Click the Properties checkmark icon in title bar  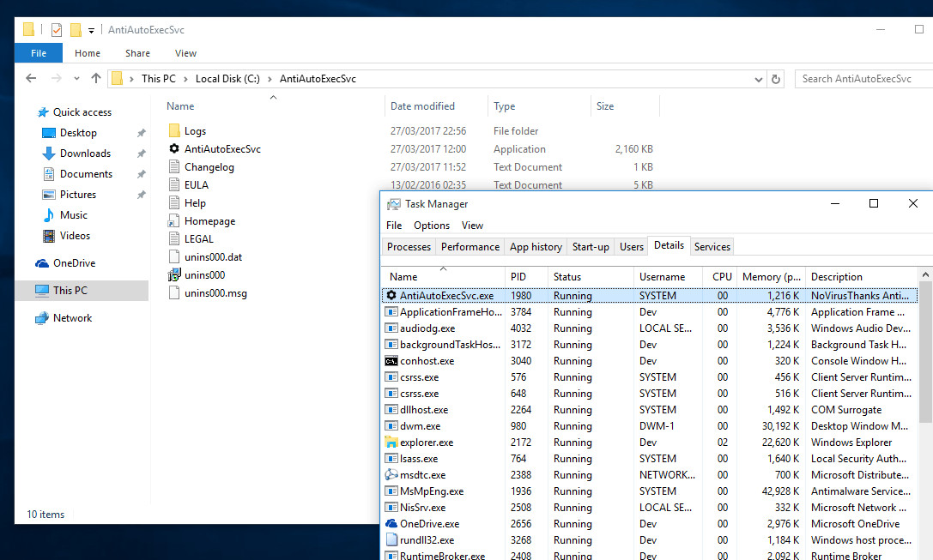point(57,30)
